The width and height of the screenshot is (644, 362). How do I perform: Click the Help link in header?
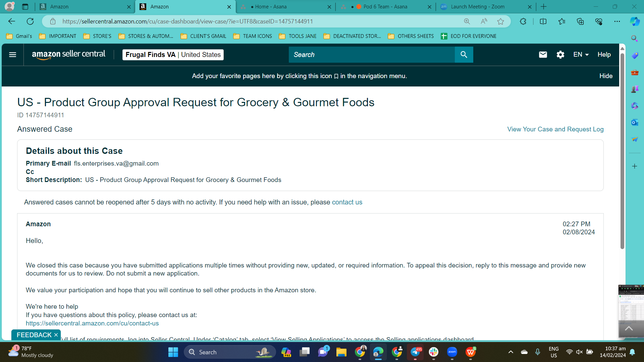click(604, 55)
